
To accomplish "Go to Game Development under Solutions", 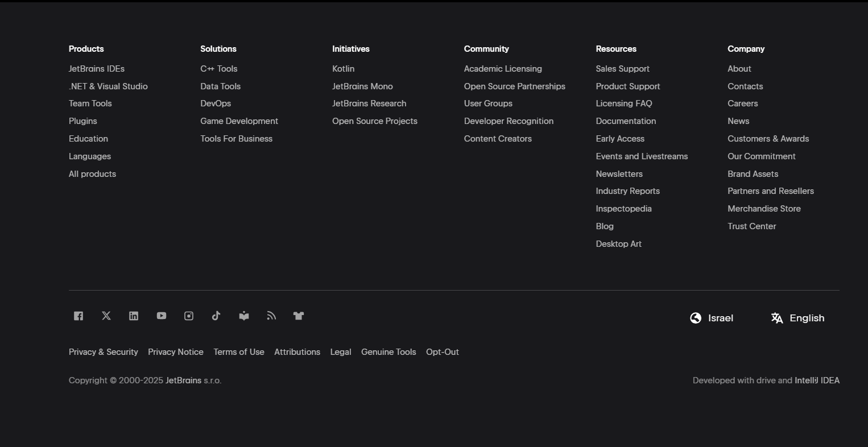I will (x=239, y=121).
